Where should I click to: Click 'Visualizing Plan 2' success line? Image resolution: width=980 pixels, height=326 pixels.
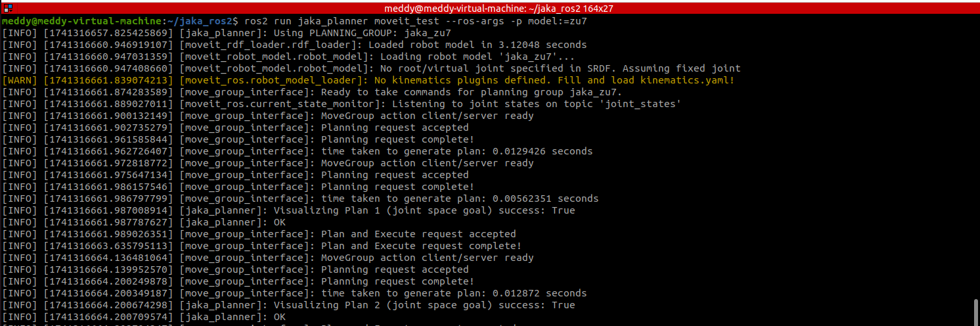tap(424, 305)
